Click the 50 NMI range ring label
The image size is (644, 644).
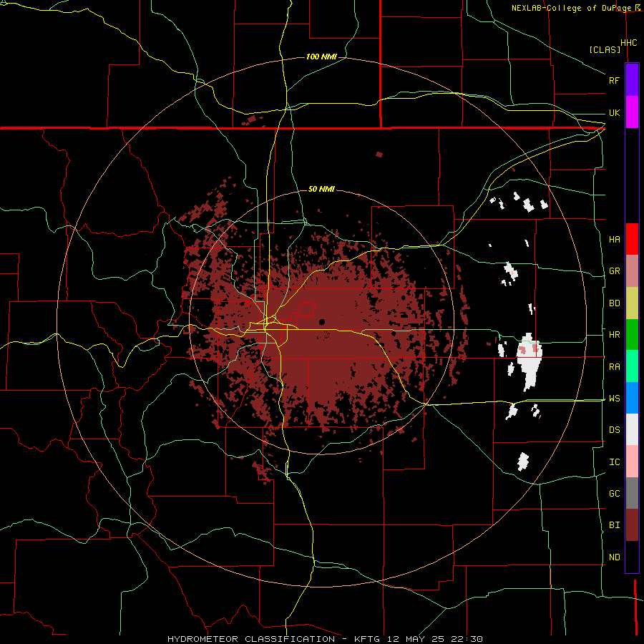coord(321,189)
